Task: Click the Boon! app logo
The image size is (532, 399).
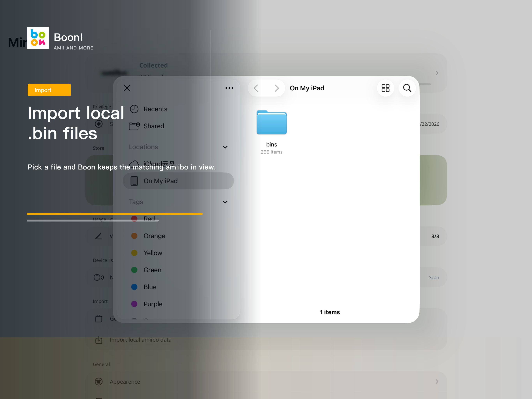Action: 38,38
